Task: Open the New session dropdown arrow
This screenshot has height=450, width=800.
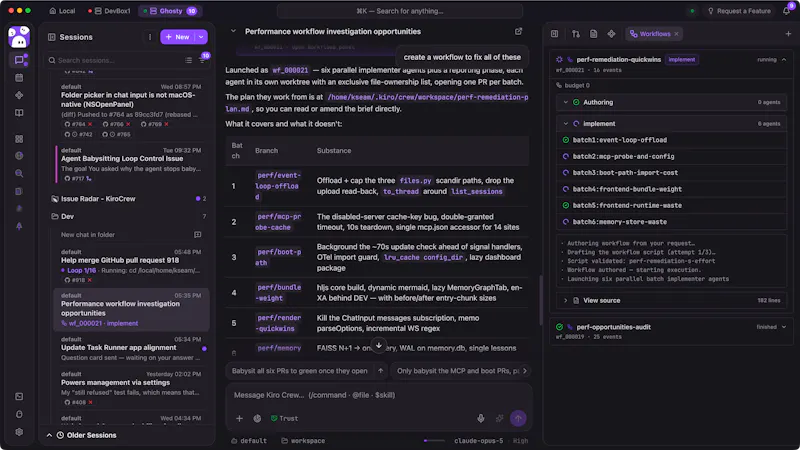Action: (202, 37)
